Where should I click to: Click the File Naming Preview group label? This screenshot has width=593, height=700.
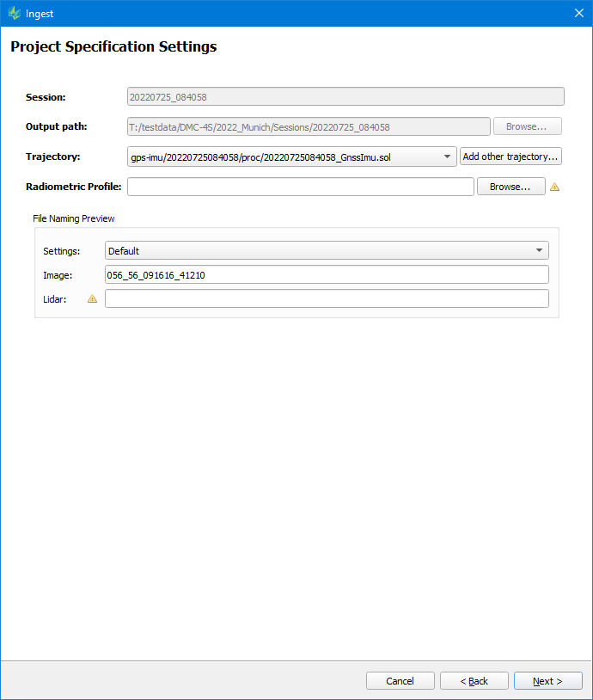click(74, 218)
